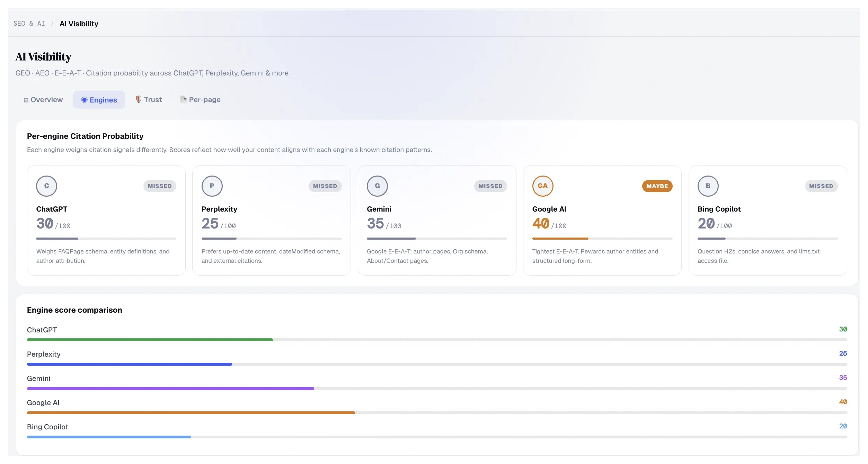This screenshot has width=868, height=464.
Task: Click 'Tightest E-E-A-T' description text
Action: [x=595, y=256]
